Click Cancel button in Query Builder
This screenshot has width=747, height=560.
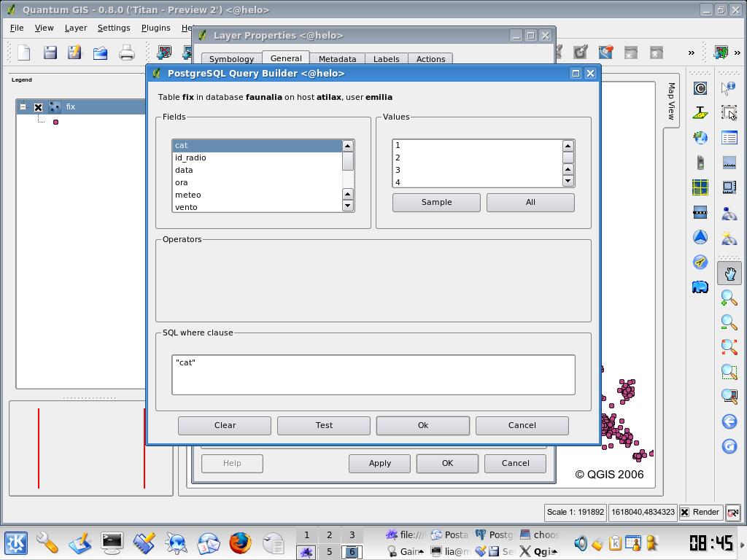click(x=522, y=425)
